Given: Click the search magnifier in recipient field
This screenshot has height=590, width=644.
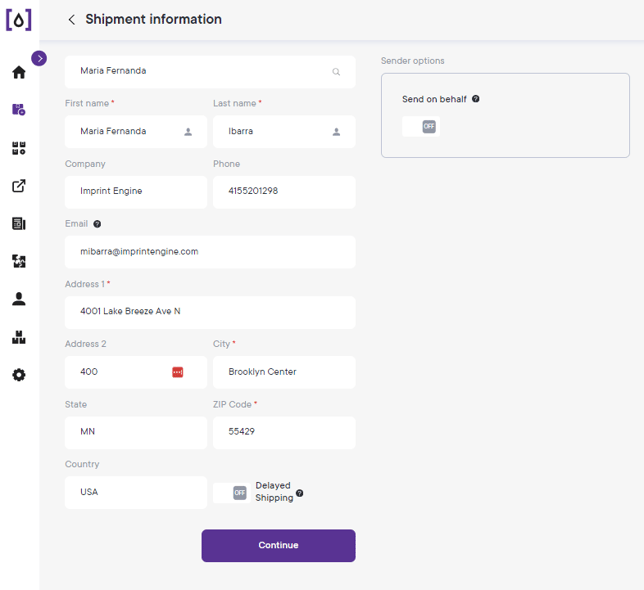Looking at the screenshot, I should click(336, 72).
